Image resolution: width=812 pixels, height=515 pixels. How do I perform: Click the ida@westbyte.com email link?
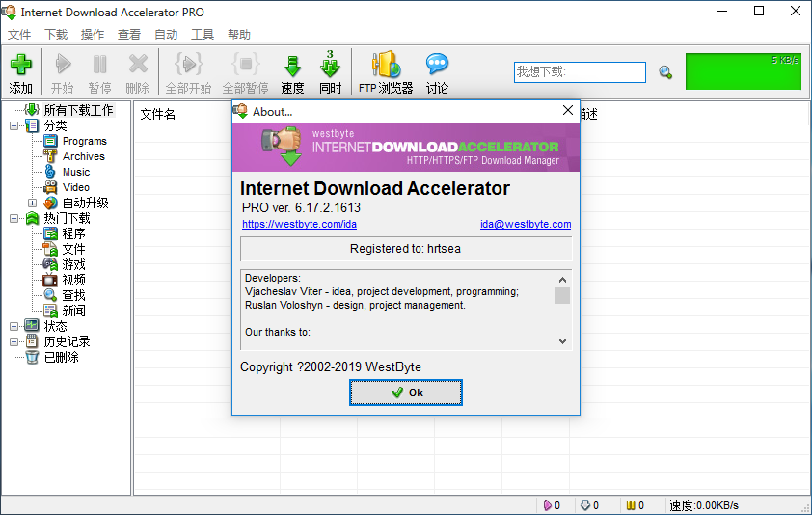click(526, 224)
